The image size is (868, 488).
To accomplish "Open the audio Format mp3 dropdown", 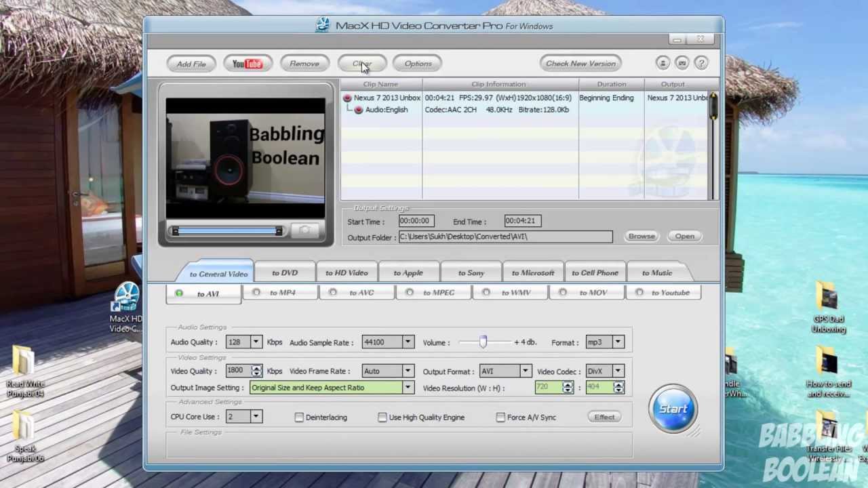I will coord(618,342).
